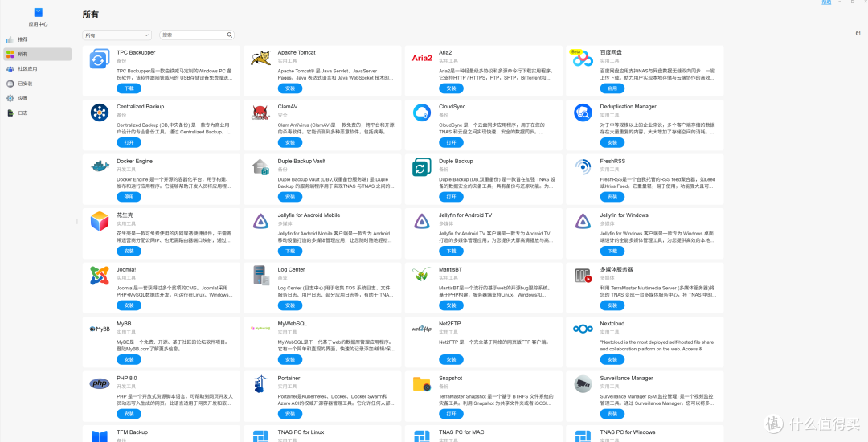This screenshot has width=868, height=442.
Task: Click the TNAS PC for Linux title
Action: click(x=301, y=432)
